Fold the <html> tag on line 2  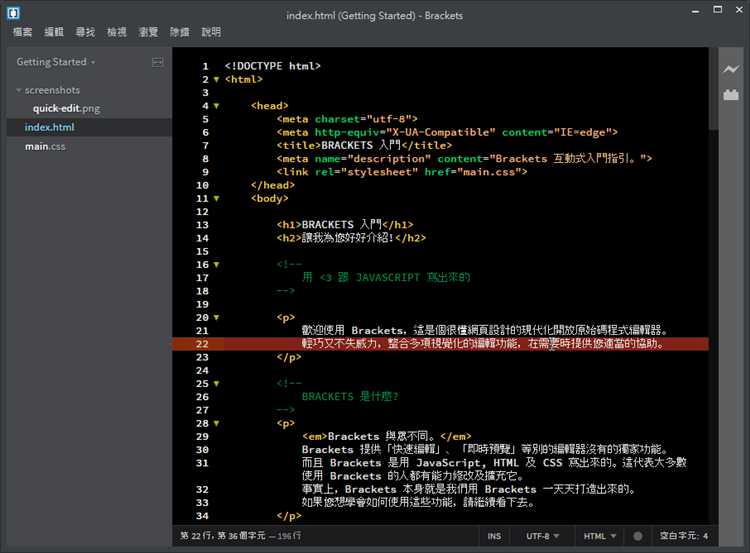(217, 79)
